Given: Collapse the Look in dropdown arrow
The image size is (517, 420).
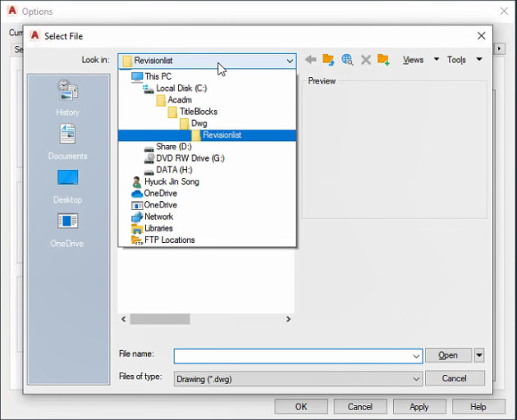Looking at the screenshot, I should tap(290, 61).
